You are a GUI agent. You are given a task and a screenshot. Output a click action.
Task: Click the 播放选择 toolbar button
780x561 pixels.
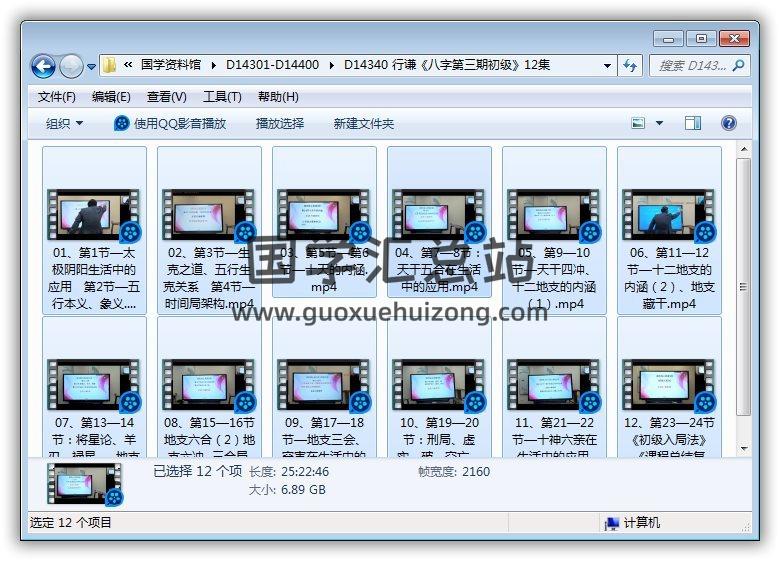pyautogui.click(x=279, y=123)
